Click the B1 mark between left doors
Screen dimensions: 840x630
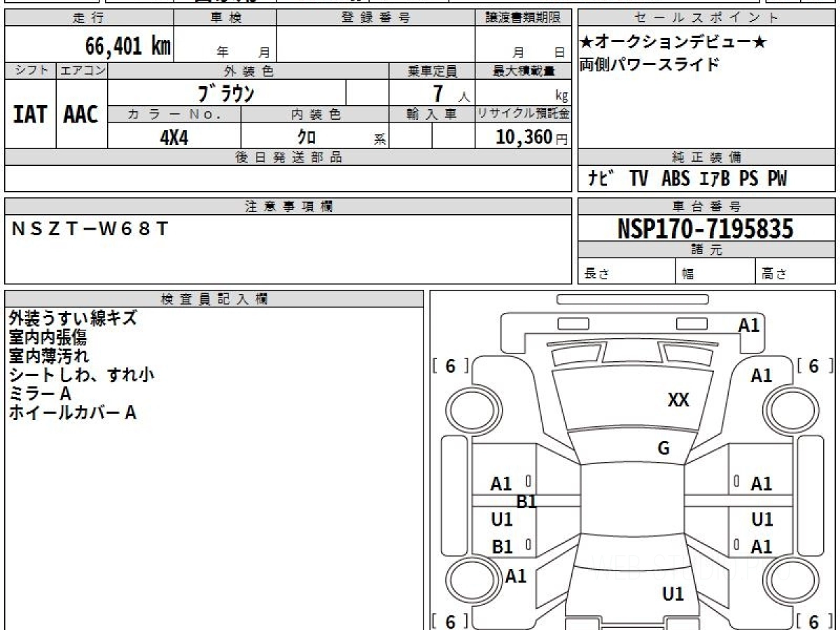[x=526, y=501]
